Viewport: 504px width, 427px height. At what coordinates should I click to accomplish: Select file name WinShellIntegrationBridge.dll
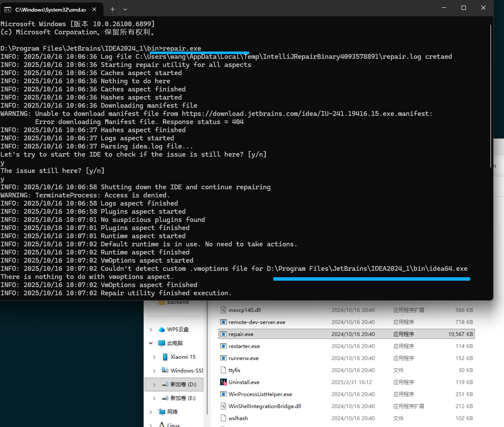pos(265,406)
